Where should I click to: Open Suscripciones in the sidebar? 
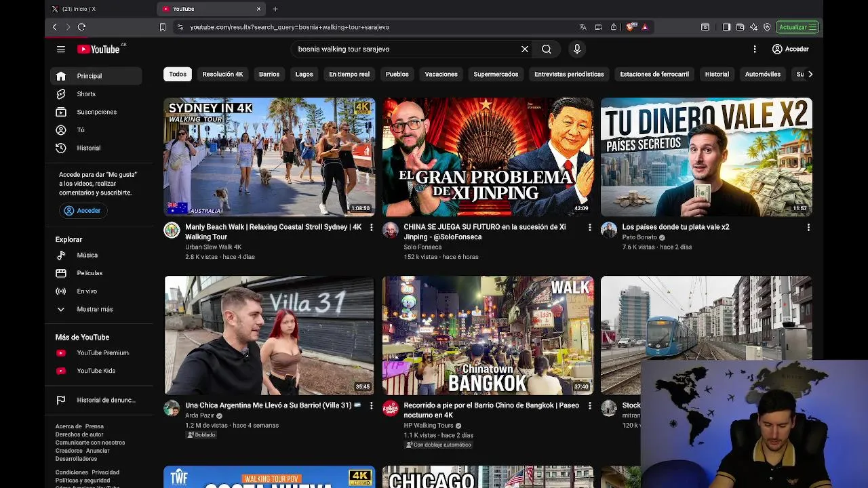[x=96, y=112]
